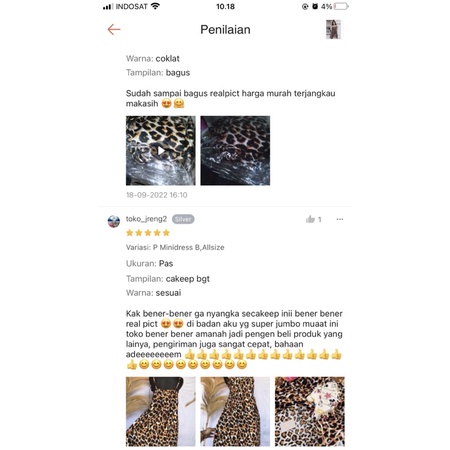450x450 pixels.
Task: Like toko_jreng2's review with thumbs-up
Action: [x=310, y=219]
